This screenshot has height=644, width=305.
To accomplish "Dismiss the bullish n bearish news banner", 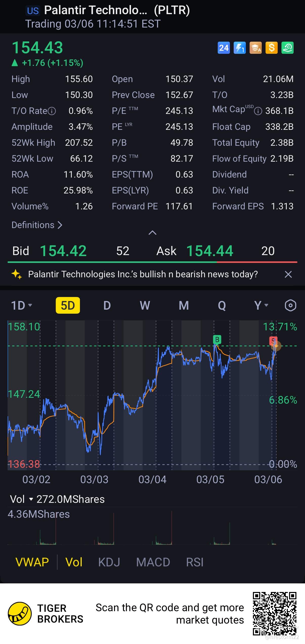I will [x=288, y=274].
